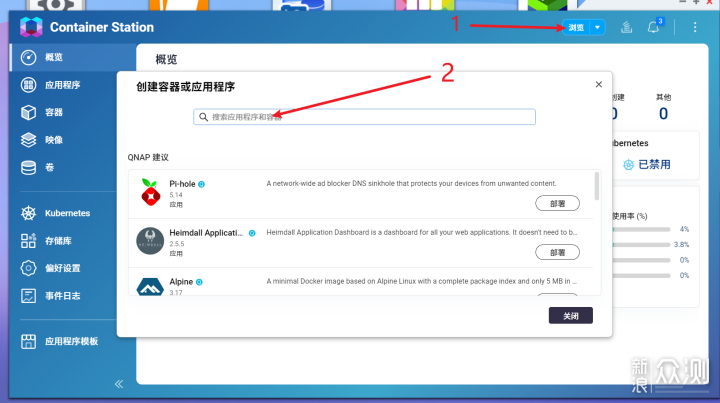720x403 pixels.
Task: Click the 概览 gauge icon
Action: click(28, 57)
